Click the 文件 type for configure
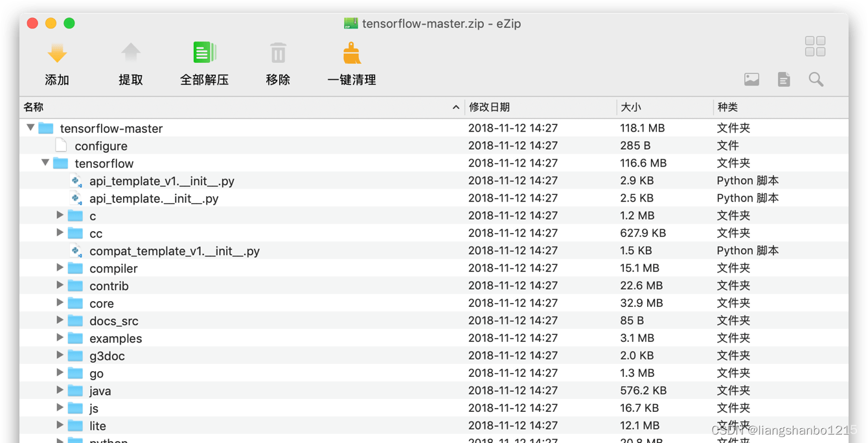Screen dimensions: 868x443 (727, 146)
